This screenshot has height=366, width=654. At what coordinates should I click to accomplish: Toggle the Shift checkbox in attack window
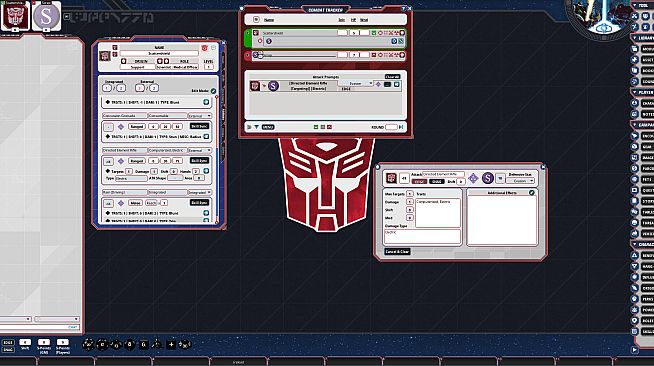tap(410, 210)
